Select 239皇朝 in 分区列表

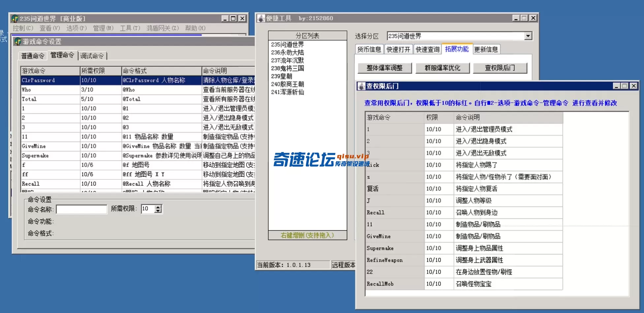click(x=282, y=76)
